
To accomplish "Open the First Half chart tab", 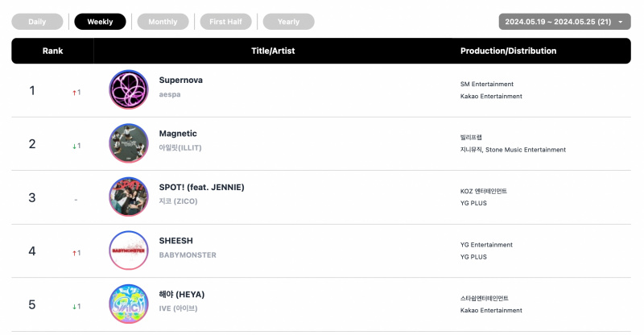I will point(226,22).
